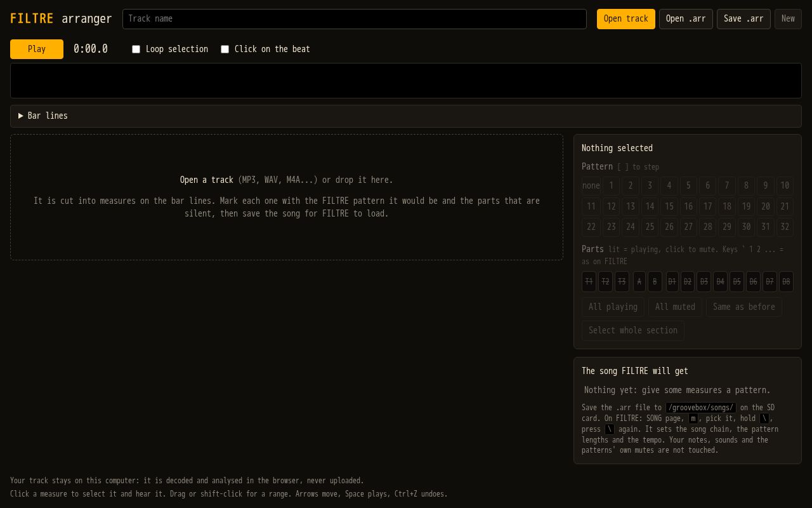Click the black waveform display area
Image resolution: width=812 pixels, height=508 pixels.
[406, 81]
